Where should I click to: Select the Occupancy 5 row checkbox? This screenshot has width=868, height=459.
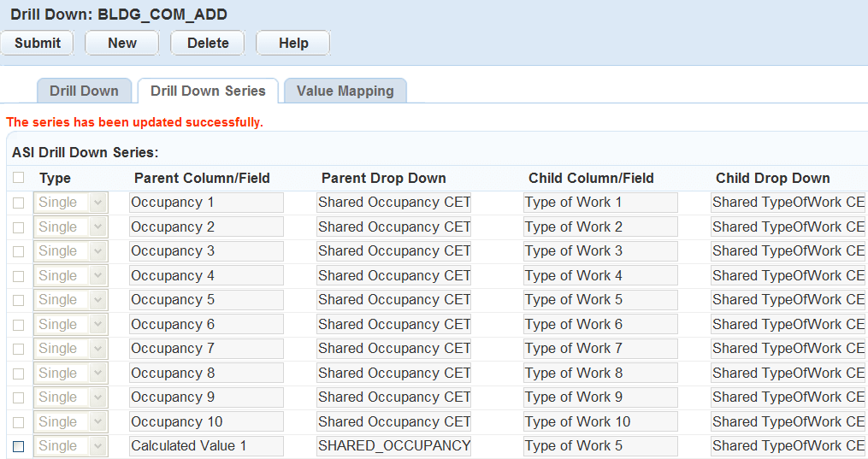point(19,300)
